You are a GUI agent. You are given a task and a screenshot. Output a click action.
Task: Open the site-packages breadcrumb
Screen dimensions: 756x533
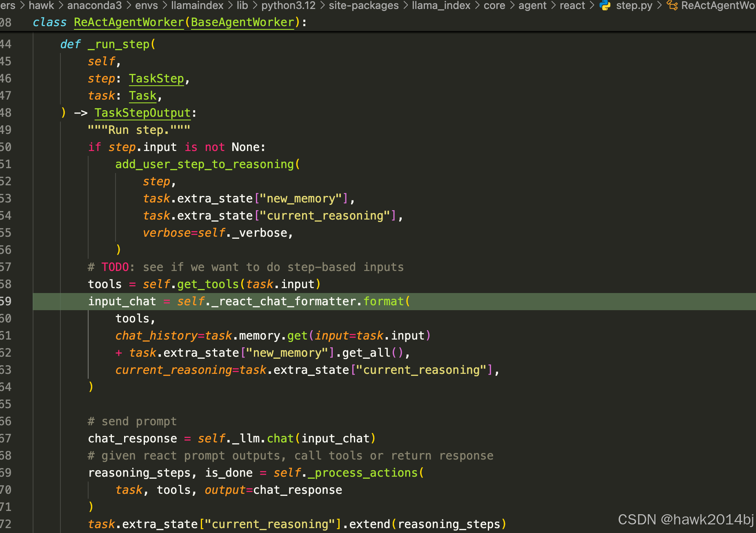(364, 5)
